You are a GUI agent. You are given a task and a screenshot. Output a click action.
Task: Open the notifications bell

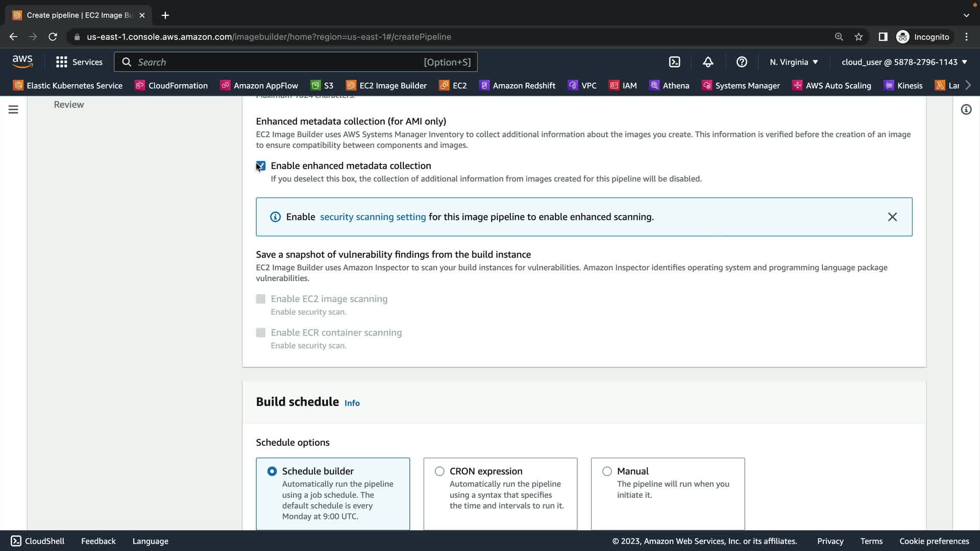pyautogui.click(x=708, y=62)
